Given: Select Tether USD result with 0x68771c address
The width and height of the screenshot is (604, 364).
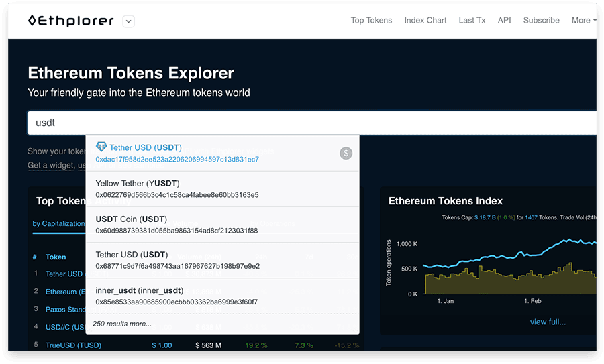Looking at the screenshot, I should (222, 261).
